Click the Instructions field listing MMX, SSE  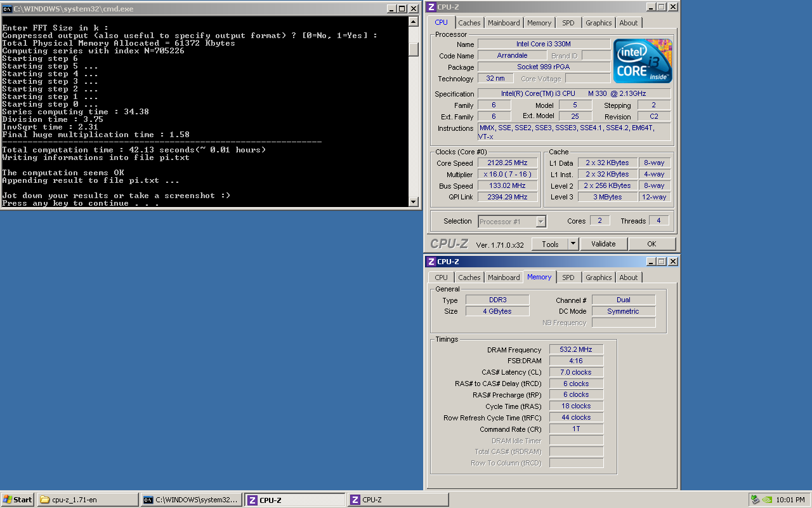tap(573, 132)
